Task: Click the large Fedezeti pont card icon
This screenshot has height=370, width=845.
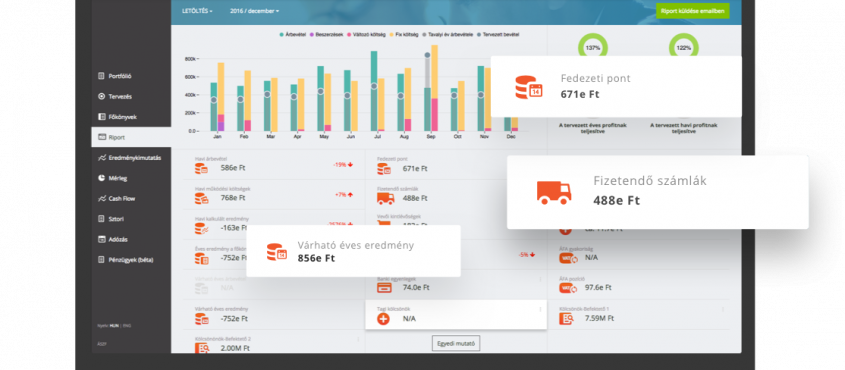Action: 528,87
